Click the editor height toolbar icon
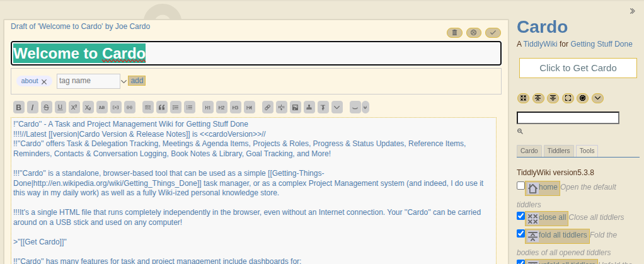Viewport: 644px width, 264px height. [355, 108]
